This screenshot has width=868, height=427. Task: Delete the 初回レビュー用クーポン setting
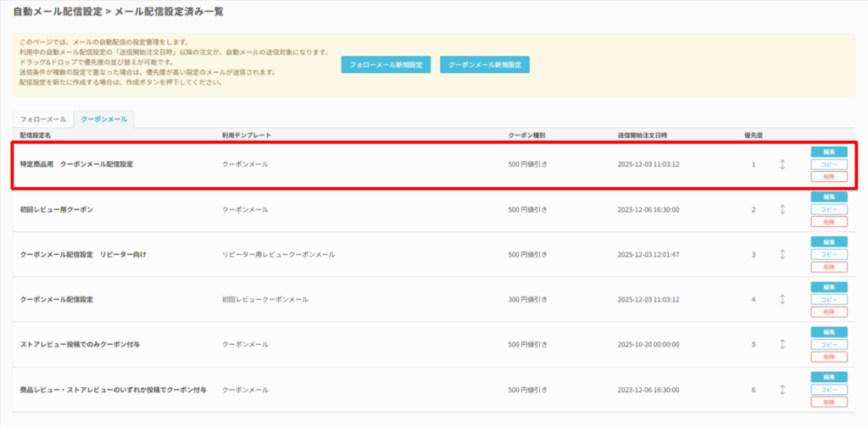pos(829,222)
